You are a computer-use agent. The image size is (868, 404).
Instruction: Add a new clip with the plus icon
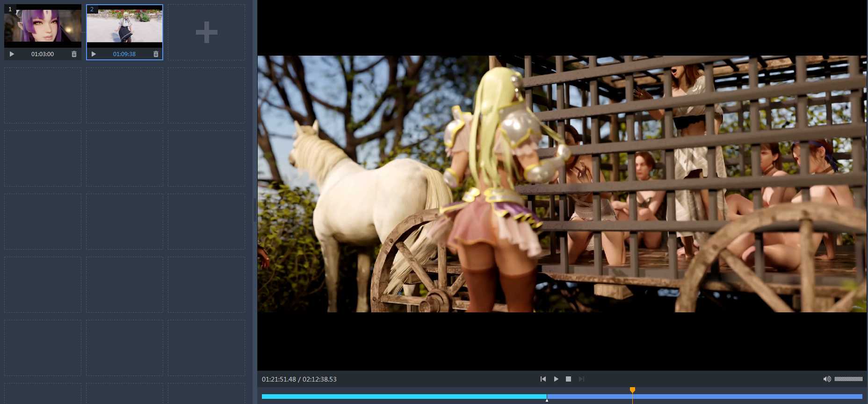click(x=206, y=32)
